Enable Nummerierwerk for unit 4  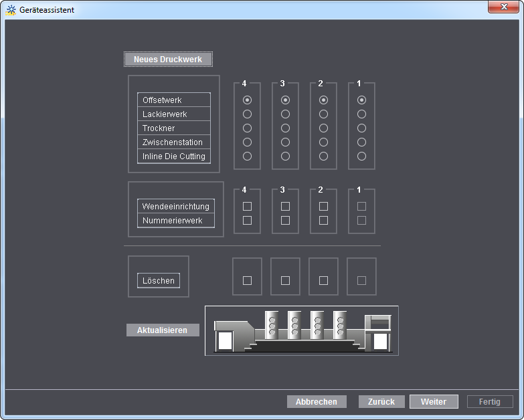tap(248, 220)
